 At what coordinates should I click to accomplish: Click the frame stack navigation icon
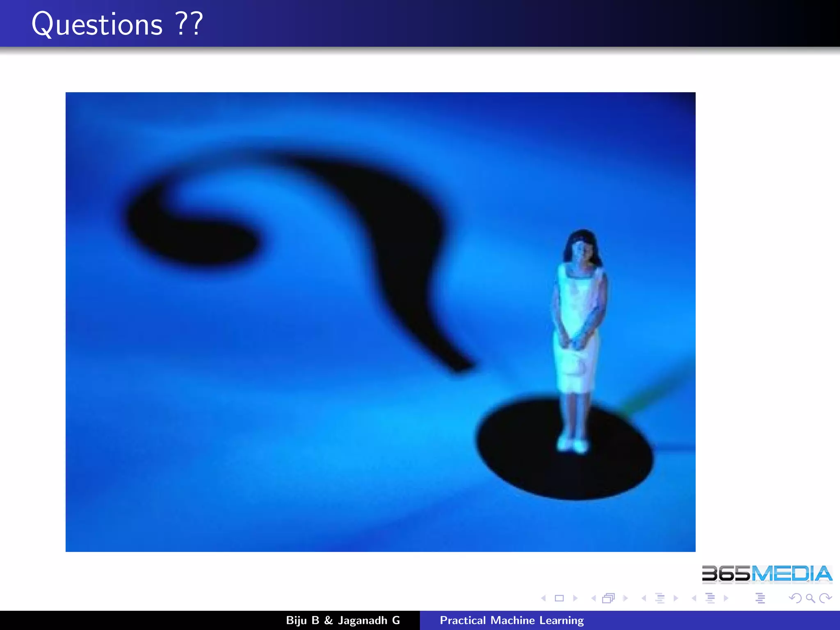tap(608, 598)
